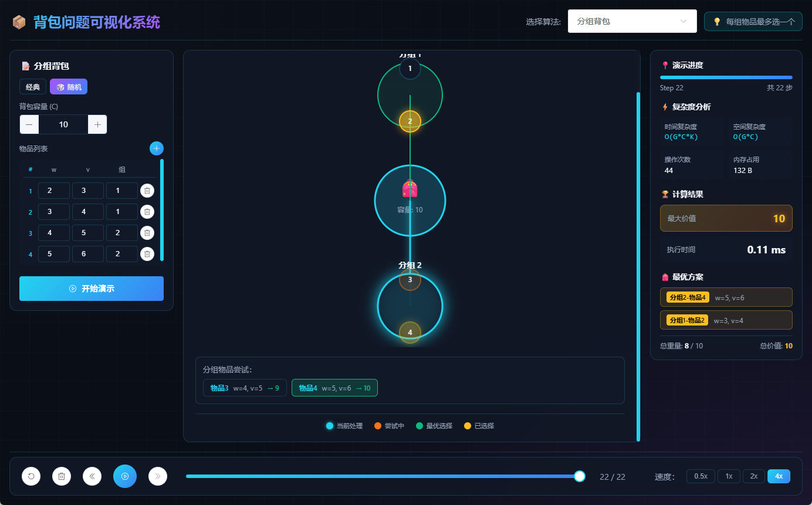The image size is (812, 505).
Task: Click the package icon beside the title
Action: tap(19, 22)
